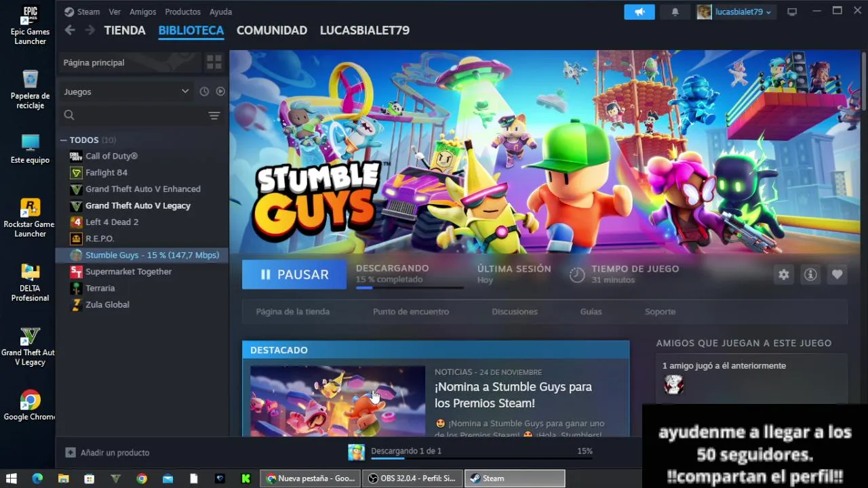Switch to OBS 32.0.4 taskbar window
This screenshot has width=868, height=488.
tap(412, 479)
